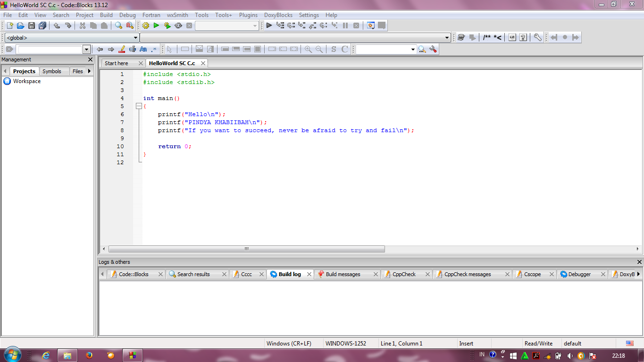
Task: Open the Fortran menu
Action: coord(151,15)
